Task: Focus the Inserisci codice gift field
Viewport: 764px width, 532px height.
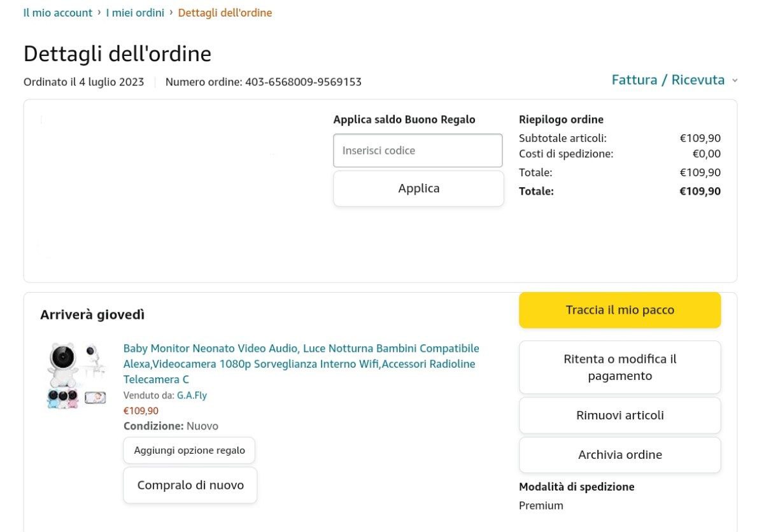Action: pos(418,151)
